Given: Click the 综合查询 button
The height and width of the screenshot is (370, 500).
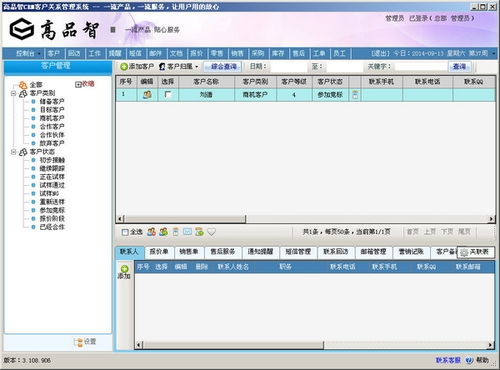Looking at the screenshot, I should pos(223,67).
